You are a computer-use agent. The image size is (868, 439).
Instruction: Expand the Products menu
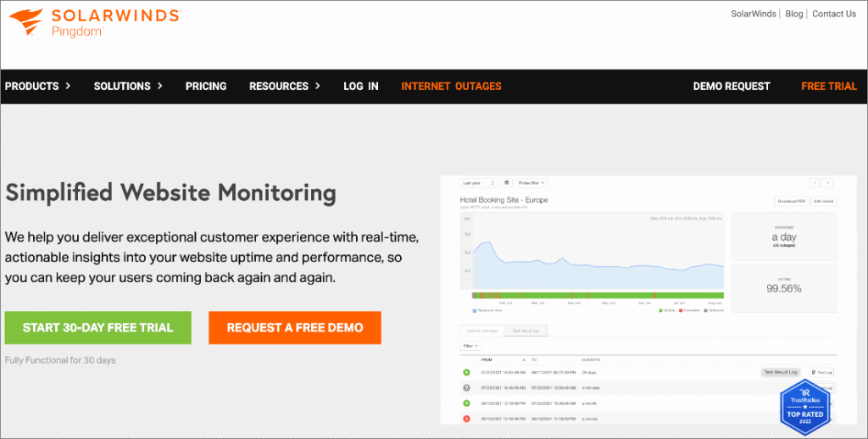coord(37,86)
